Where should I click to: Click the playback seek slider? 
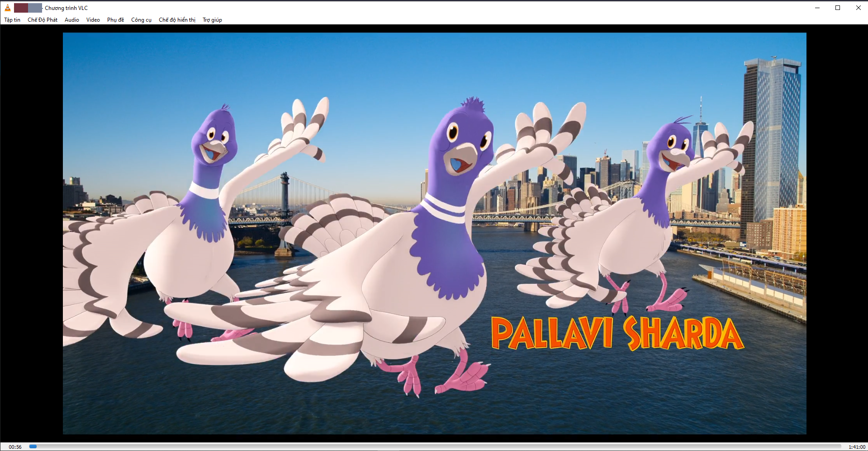pyautogui.click(x=435, y=446)
